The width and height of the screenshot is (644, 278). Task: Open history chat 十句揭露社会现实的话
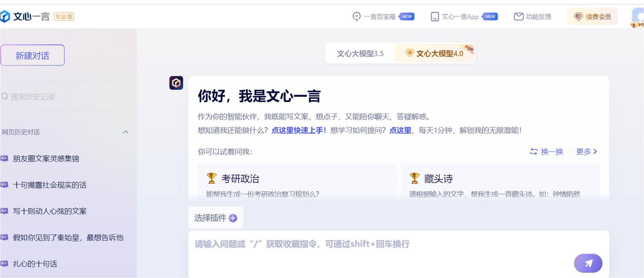pyautogui.click(x=50, y=185)
